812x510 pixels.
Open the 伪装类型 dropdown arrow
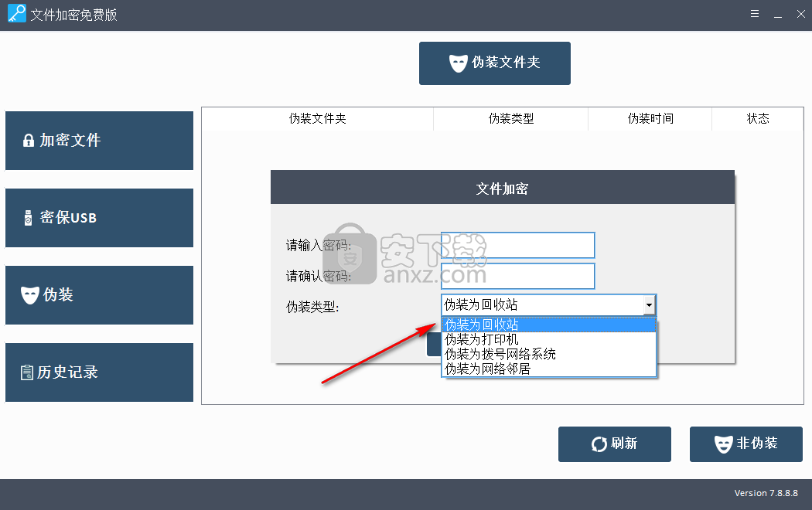(649, 304)
